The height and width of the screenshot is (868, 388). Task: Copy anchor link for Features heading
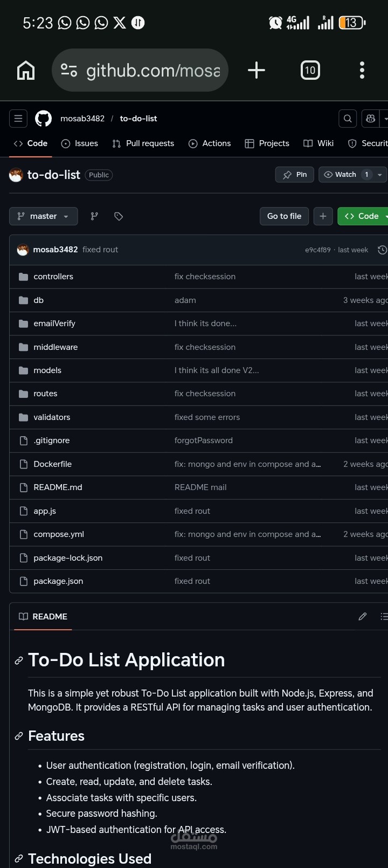(19, 736)
